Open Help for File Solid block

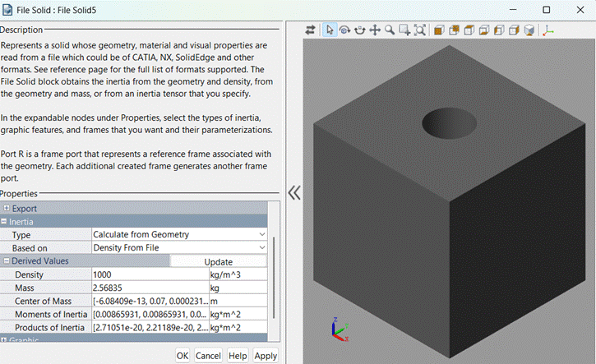[x=238, y=356]
